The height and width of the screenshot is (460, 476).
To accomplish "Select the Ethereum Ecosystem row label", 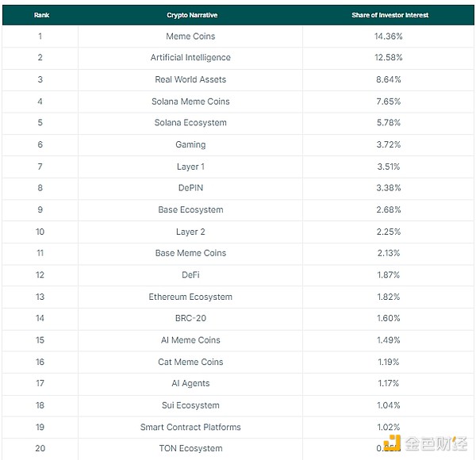I will (190, 297).
